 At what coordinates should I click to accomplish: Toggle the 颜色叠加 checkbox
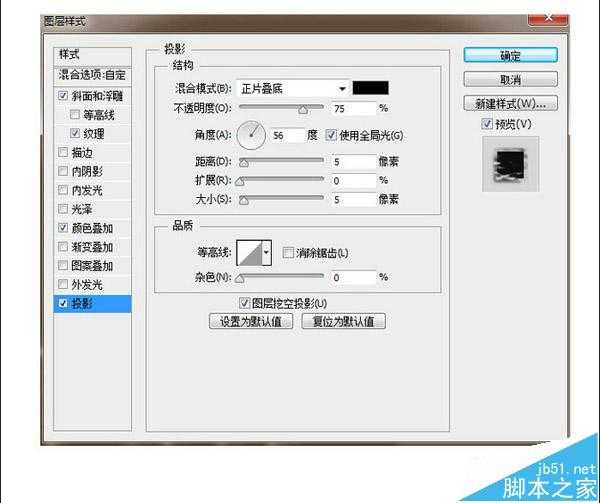point(63,228)
